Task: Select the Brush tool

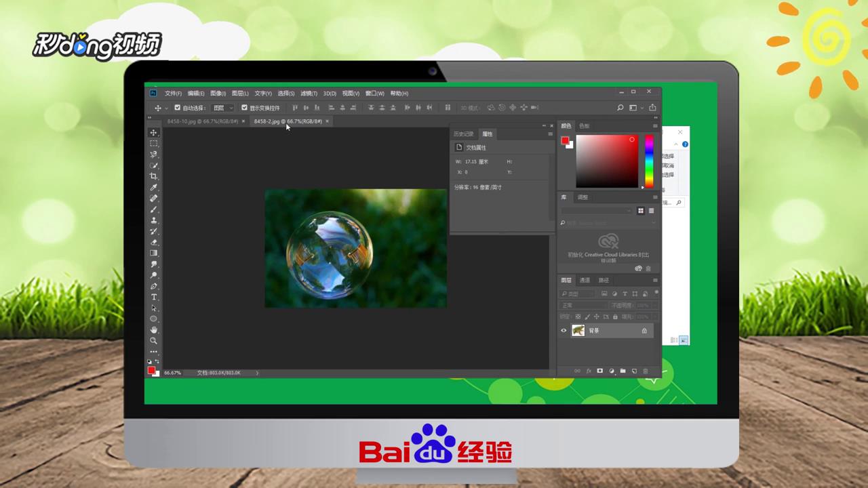Action: 154,209
